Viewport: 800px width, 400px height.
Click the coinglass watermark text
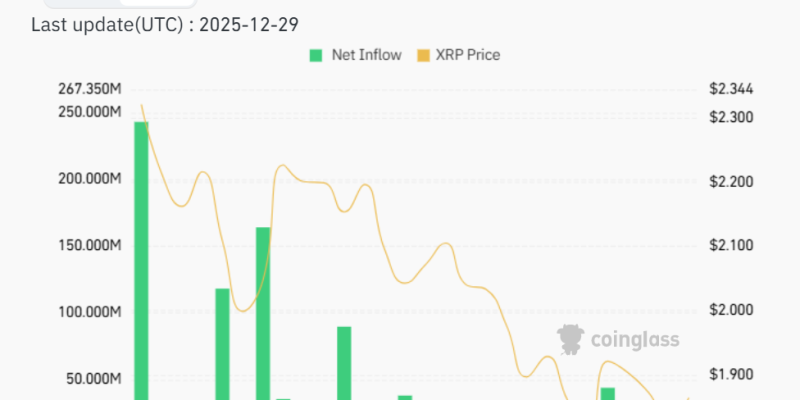click(635, 340)
